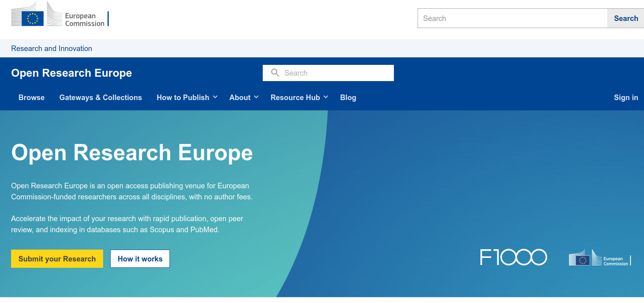Image resolution: width=644 pixels, height=303 pixels.
Task: Click the Sign in link
Action: coord(626,98)
